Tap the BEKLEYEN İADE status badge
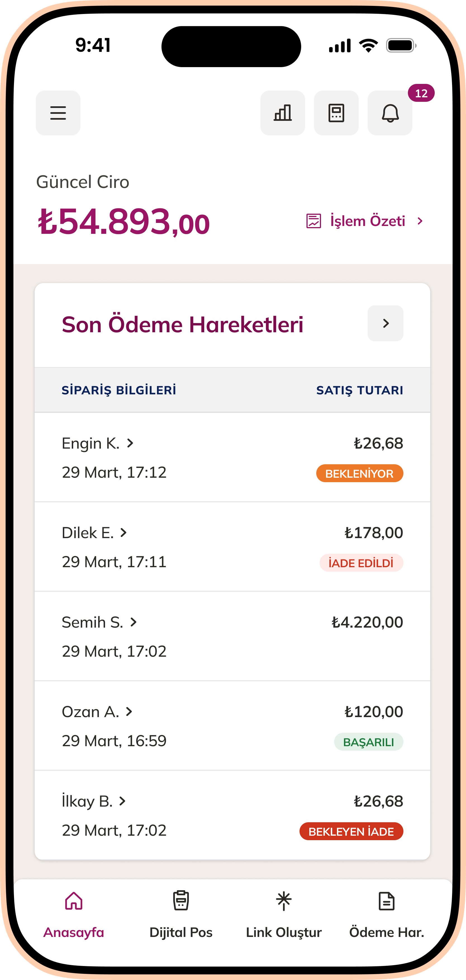The height and width of the screenshot is (980, 466). coord(351,832)
